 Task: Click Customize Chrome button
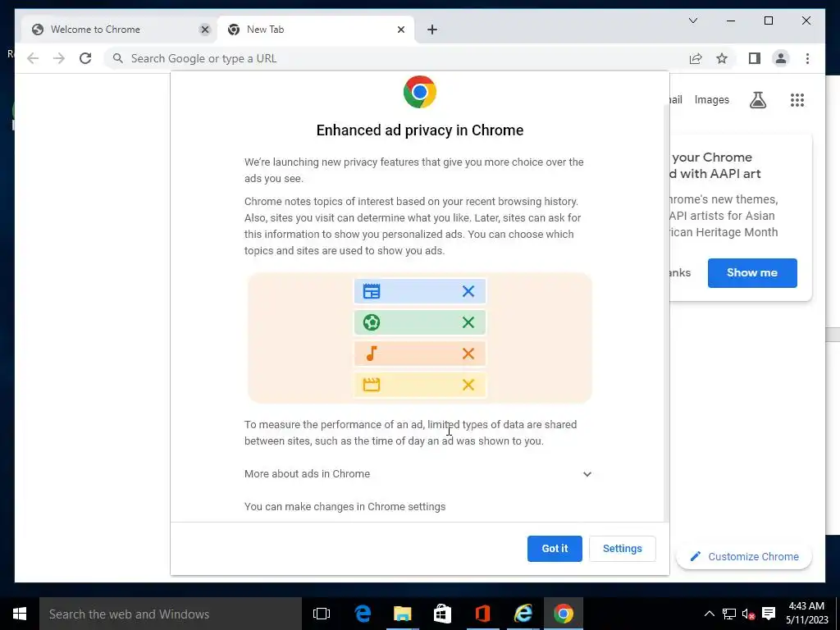pyautogui.click(x=744, y=557)
